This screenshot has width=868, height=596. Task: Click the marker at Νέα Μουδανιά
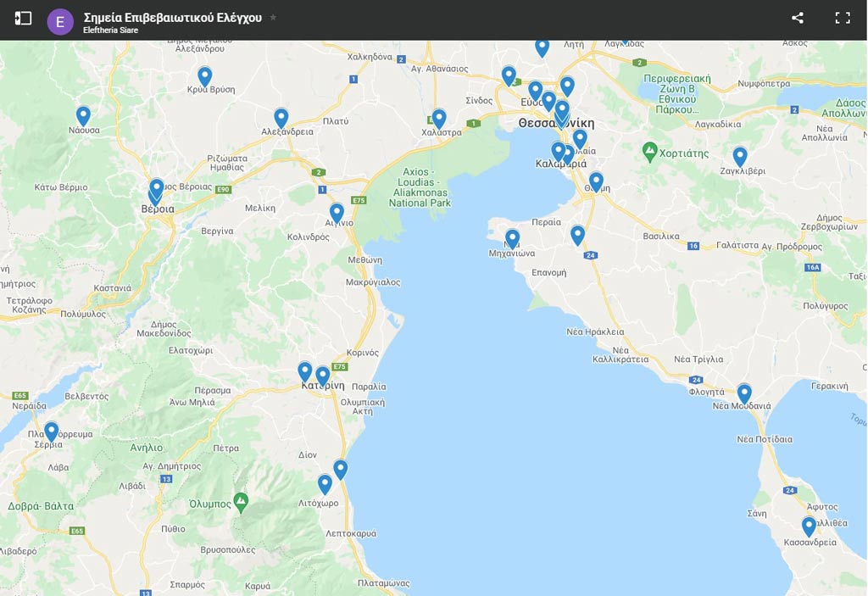(744, 393)
